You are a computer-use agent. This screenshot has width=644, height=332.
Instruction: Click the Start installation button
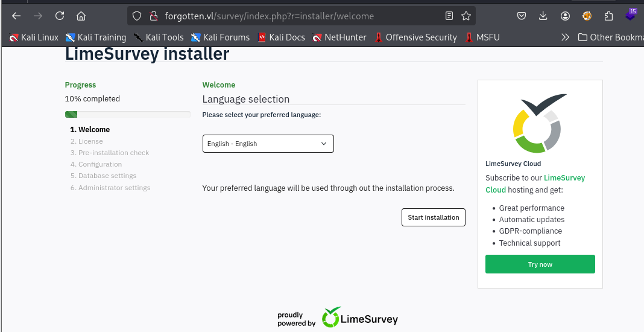(434, 217)
